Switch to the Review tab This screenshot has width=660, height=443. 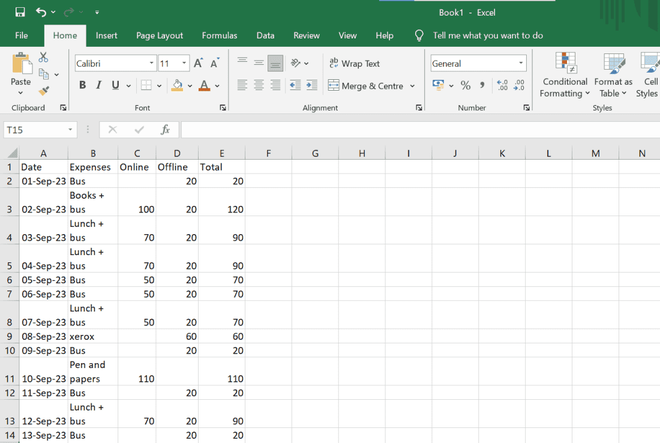tap(306, 36)
